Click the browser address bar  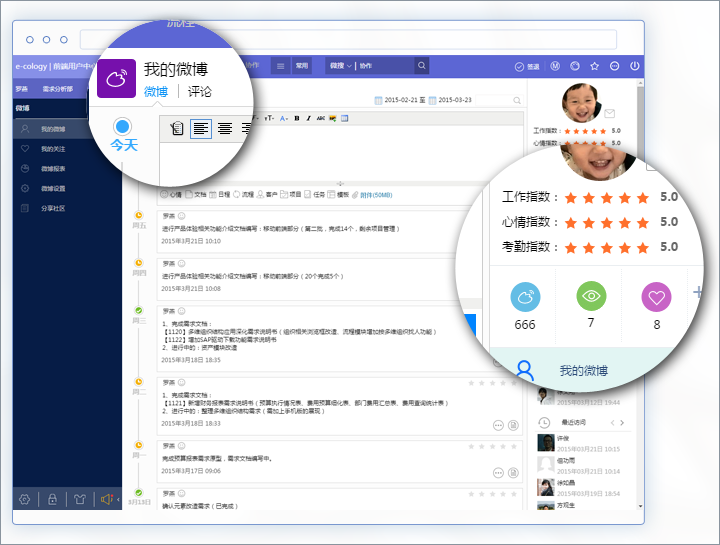click(x=348, y=39)
